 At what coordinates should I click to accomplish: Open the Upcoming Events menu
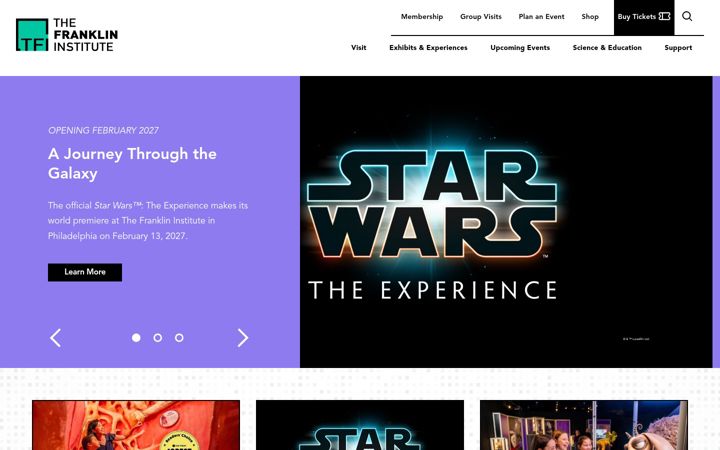tap(520, 48)
